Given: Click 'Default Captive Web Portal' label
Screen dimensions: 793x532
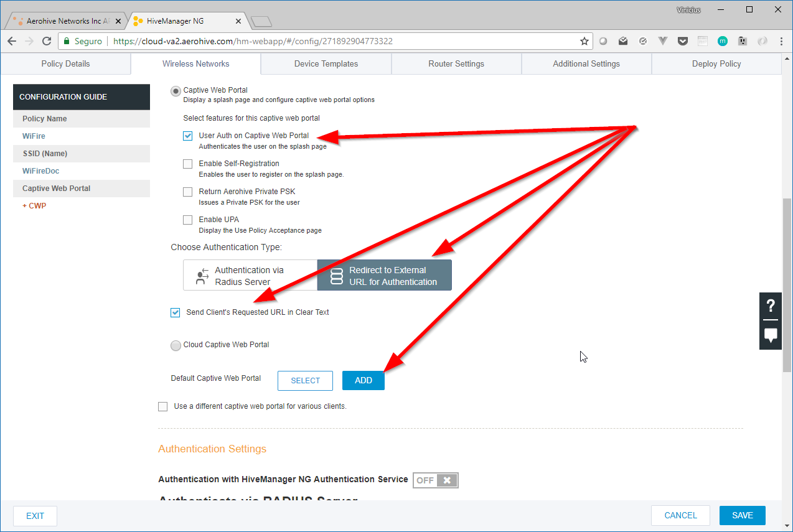Looking at the screenshot, I should 216,378.
